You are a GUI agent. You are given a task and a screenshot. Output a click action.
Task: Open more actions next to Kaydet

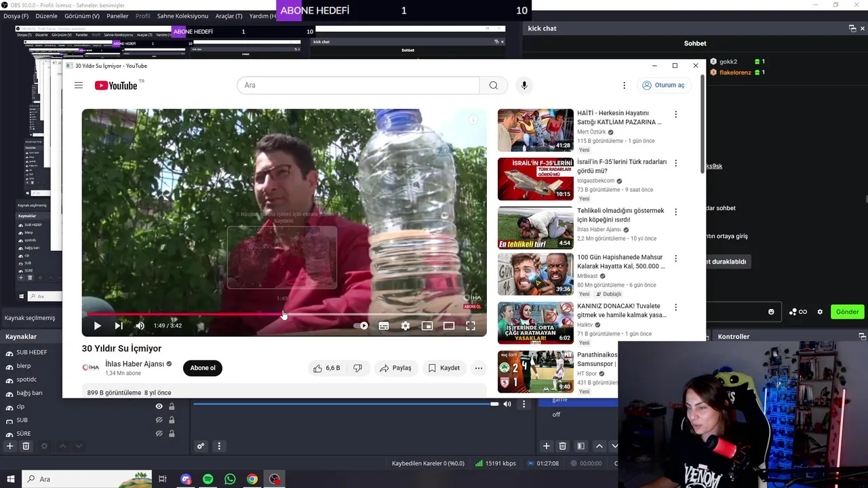(479, 368)
